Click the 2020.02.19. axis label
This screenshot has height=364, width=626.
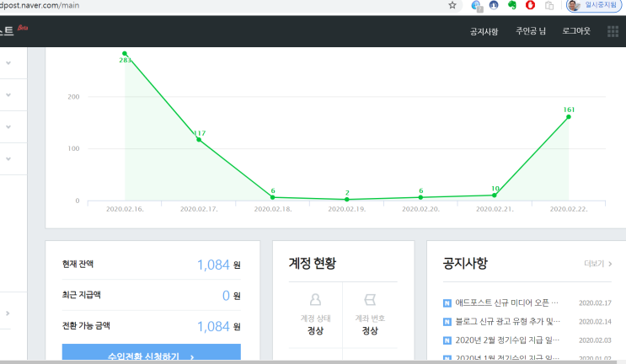347,209
